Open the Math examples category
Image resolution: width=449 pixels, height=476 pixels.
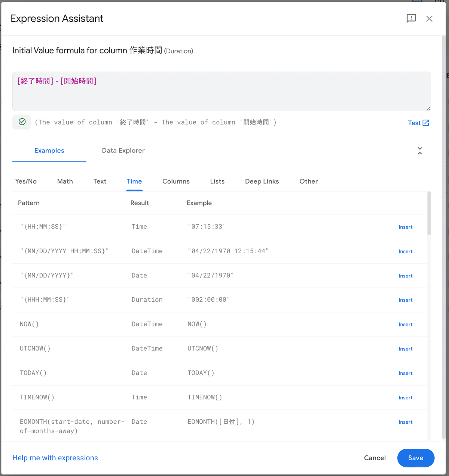(65, 181)
